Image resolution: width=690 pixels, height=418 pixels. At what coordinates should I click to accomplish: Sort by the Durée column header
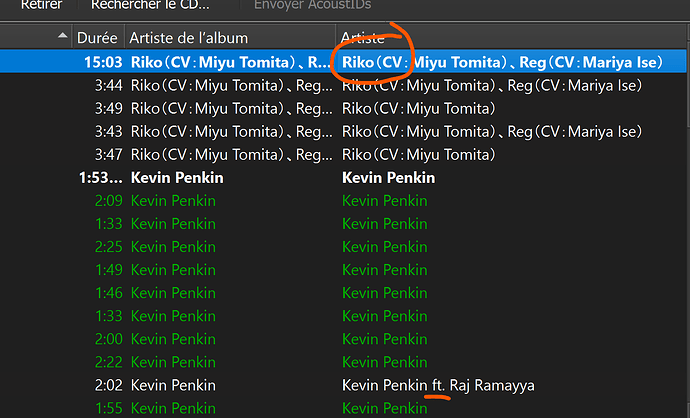[97, 39]
